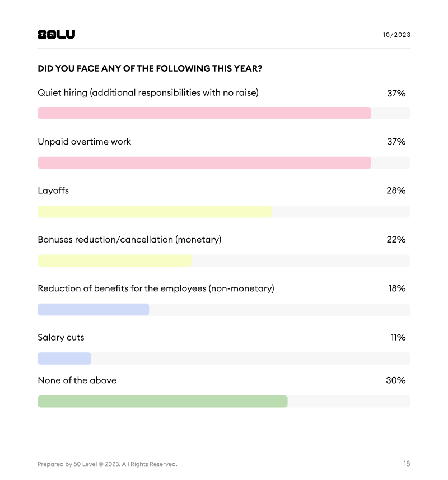448x480 pixels.
Task: Click the 80 Level copyright footer text
Action: point(107,464)
